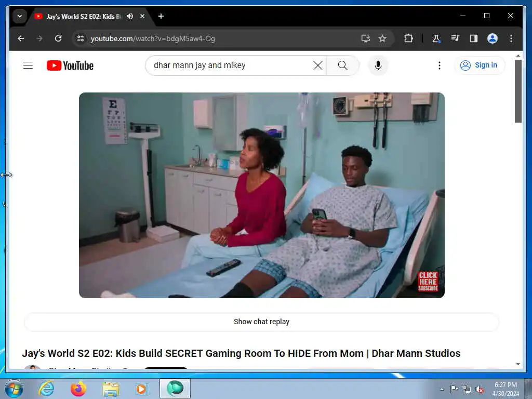Viewport: 532px width, 399px height.
Task: Go to the YouTube home logo
Action: coord(70,65)
